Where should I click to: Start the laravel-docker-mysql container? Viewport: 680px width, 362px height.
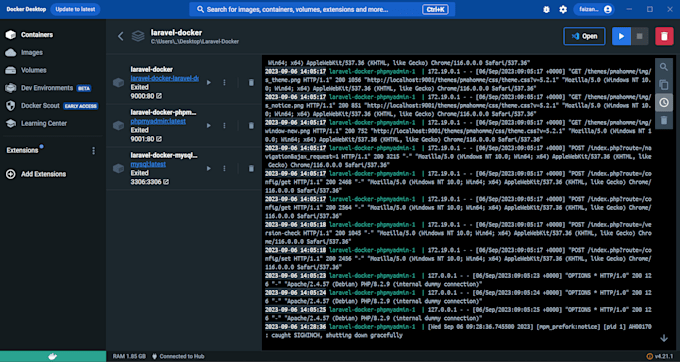pos(209,169)
